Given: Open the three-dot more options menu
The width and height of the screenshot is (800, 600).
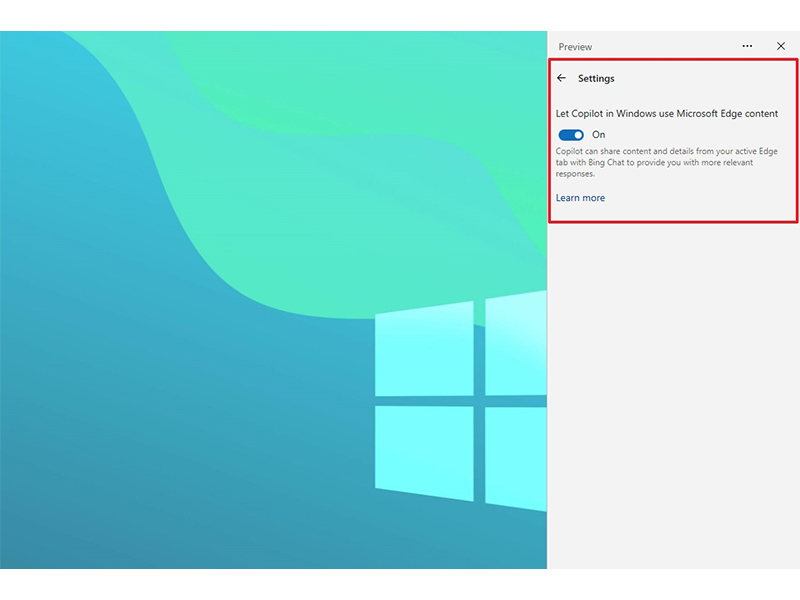Looking at the screenshot, I should coord(747,46).
